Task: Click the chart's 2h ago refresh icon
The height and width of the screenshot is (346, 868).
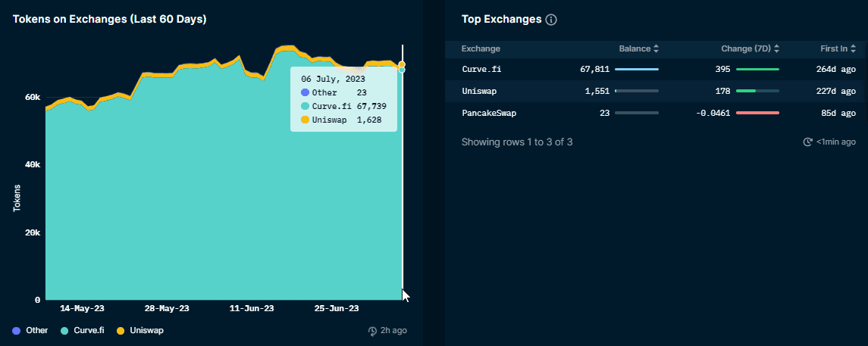Action: (372, 331)
